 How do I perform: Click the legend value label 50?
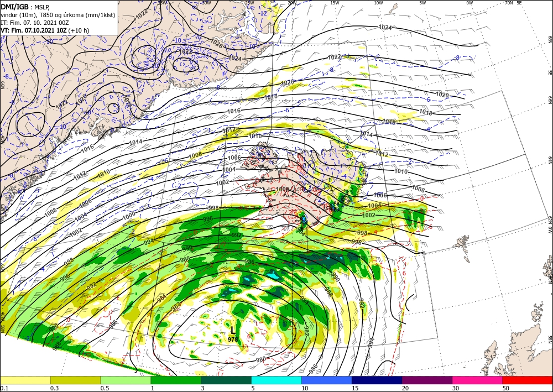click(506, 388)
